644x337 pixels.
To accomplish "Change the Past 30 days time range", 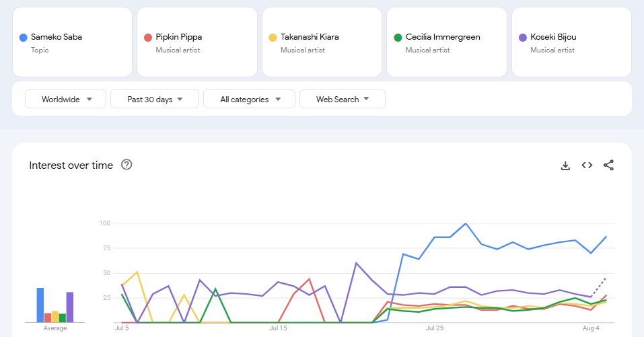I will [155, 99].
